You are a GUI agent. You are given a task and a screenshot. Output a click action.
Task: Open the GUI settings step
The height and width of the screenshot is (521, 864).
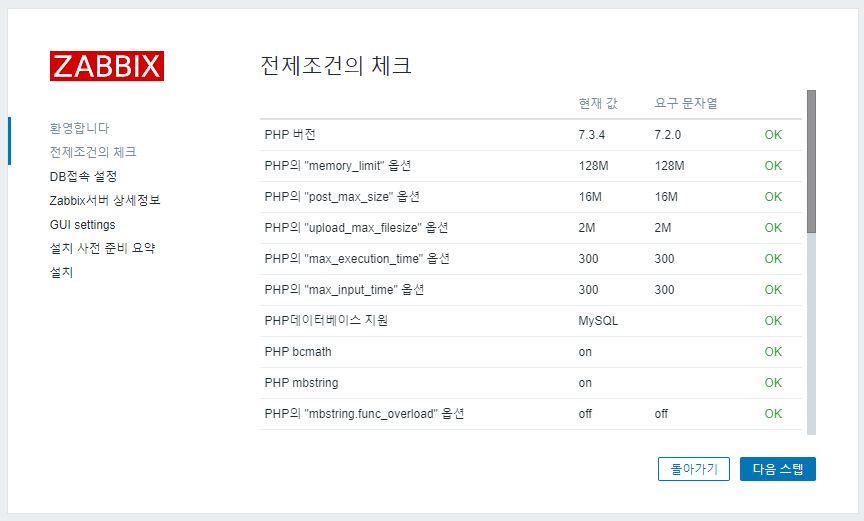[x=83, y=225]
